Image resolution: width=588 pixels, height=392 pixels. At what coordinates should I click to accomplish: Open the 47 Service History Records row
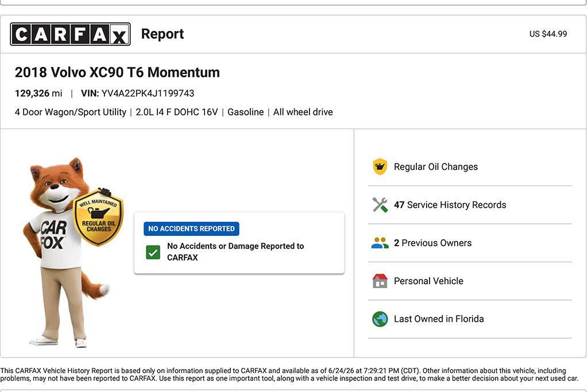470,205
